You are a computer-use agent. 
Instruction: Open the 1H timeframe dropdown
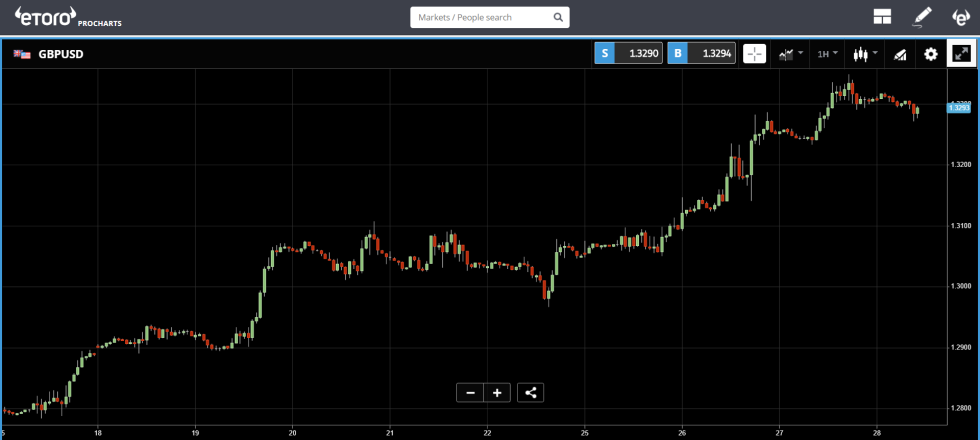pos(828,54)
